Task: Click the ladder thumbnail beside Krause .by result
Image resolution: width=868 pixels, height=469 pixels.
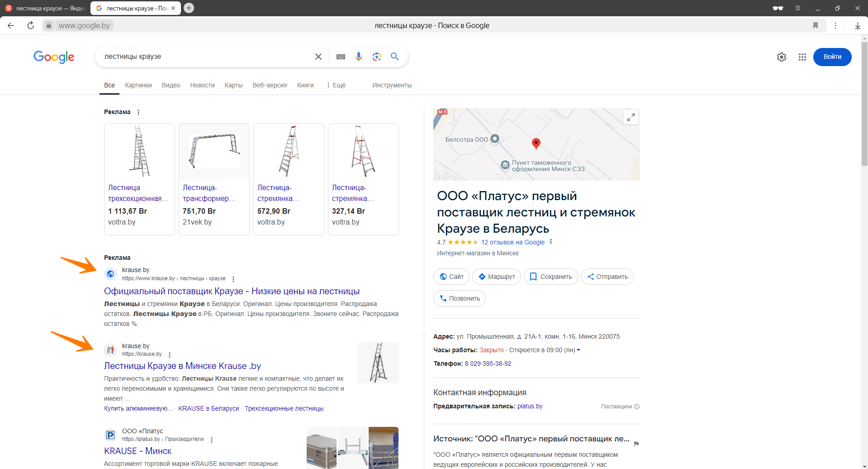Action: [378, 363]
